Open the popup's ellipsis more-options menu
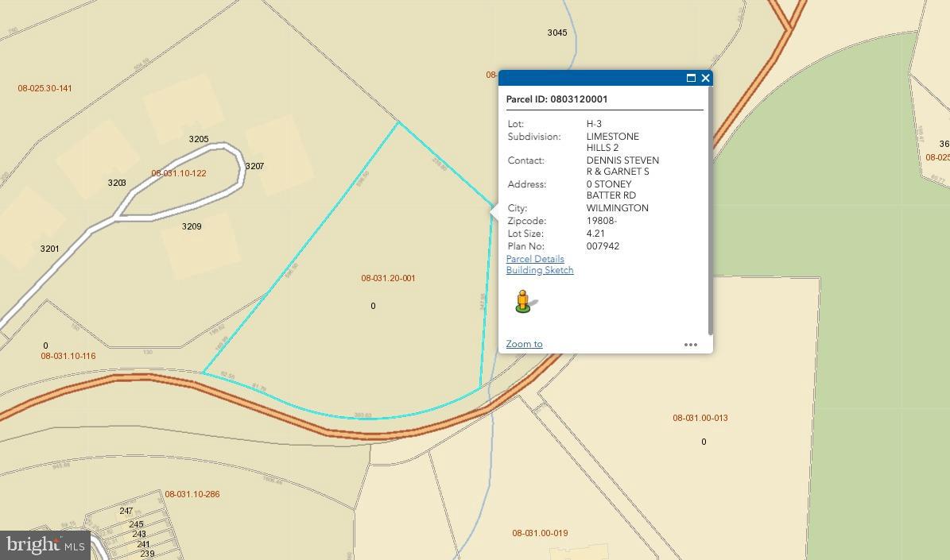 click(x=691, y=345)
